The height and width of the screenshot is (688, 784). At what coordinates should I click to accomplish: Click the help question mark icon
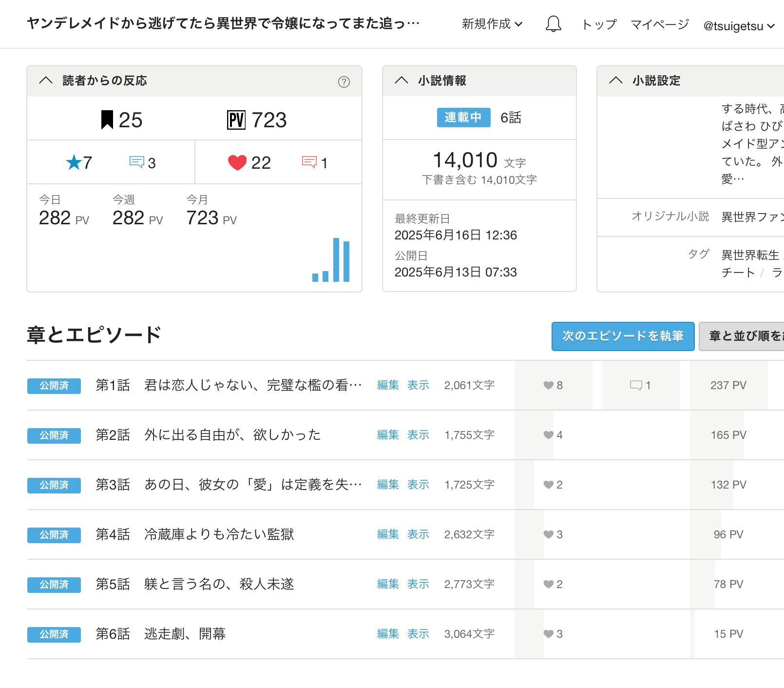344,82
